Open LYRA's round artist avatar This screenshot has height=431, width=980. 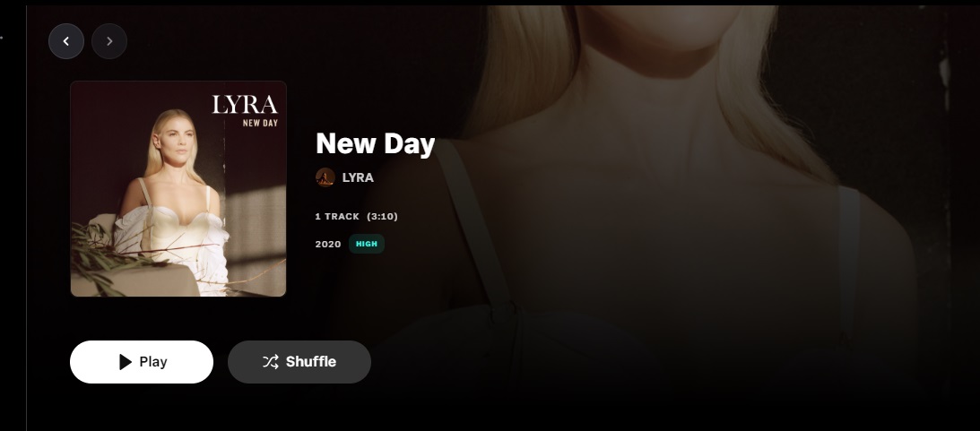(x=325, y=177)
